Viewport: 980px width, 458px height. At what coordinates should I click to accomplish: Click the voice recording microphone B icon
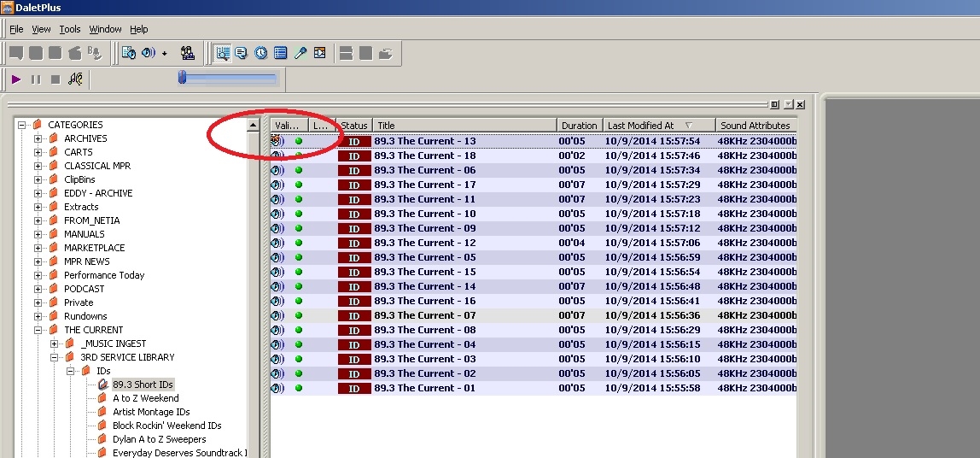(x=95, y=53)
